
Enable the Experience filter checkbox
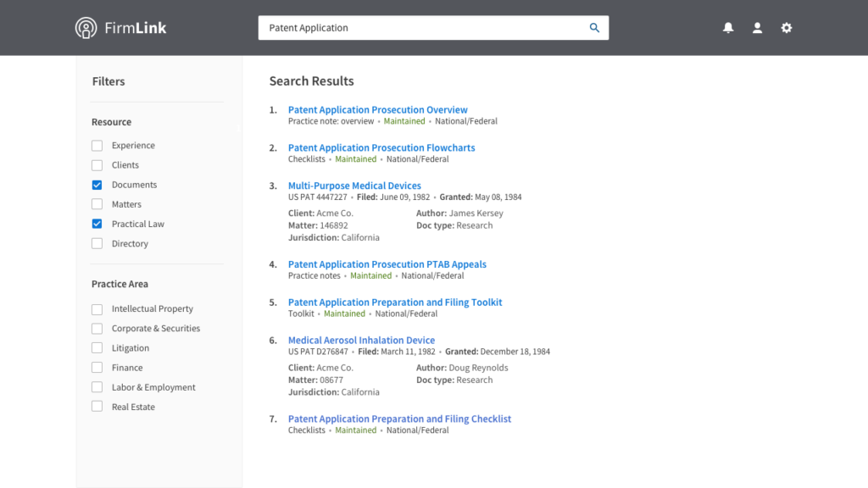click(x=97, y=146)
